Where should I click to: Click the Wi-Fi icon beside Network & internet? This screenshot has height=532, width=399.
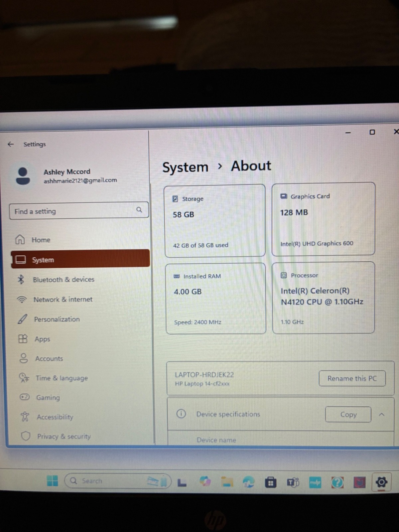(22, 299)
